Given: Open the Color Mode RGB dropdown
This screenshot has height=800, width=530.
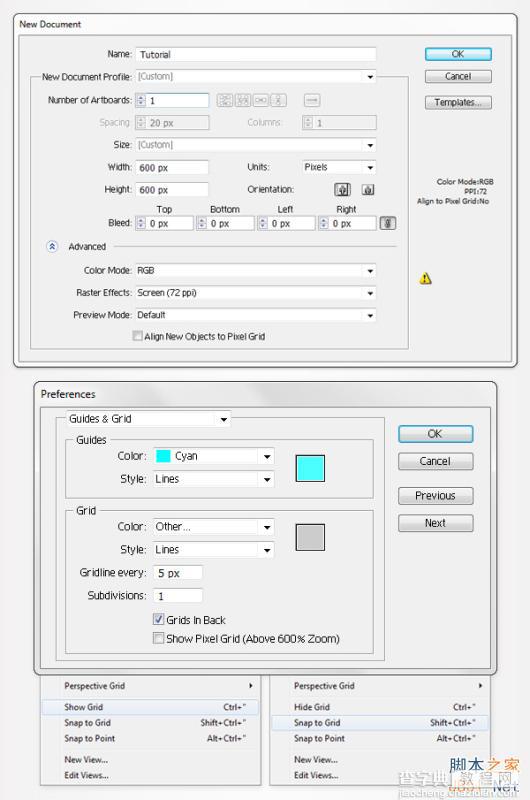Looking at the screenshot, I should coord(256,270).
